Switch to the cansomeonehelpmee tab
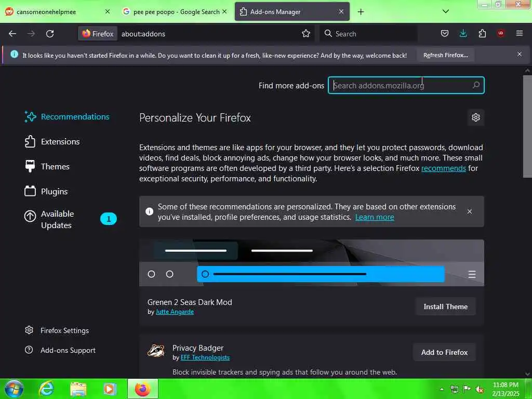The width and height of the screenshot is (532, 399). 46,12
